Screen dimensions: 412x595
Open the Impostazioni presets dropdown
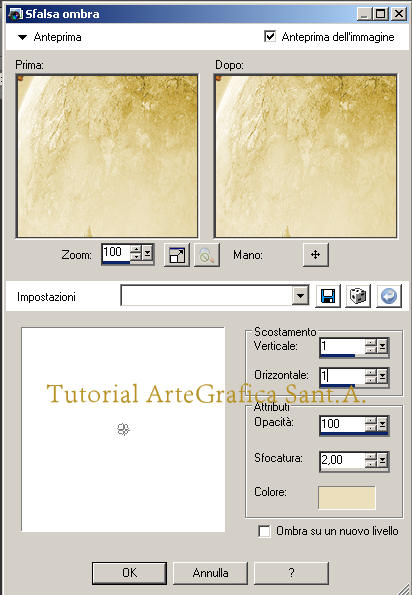(300, 295)
